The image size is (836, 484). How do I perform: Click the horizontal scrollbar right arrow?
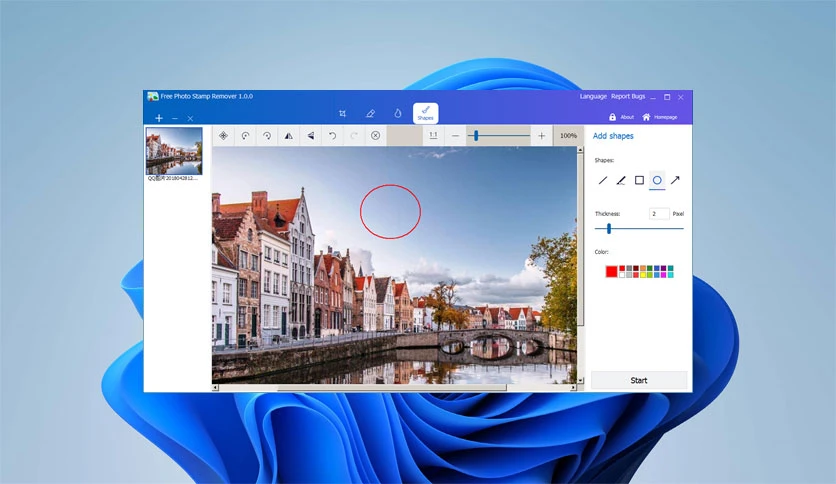[x=573, y=388]
